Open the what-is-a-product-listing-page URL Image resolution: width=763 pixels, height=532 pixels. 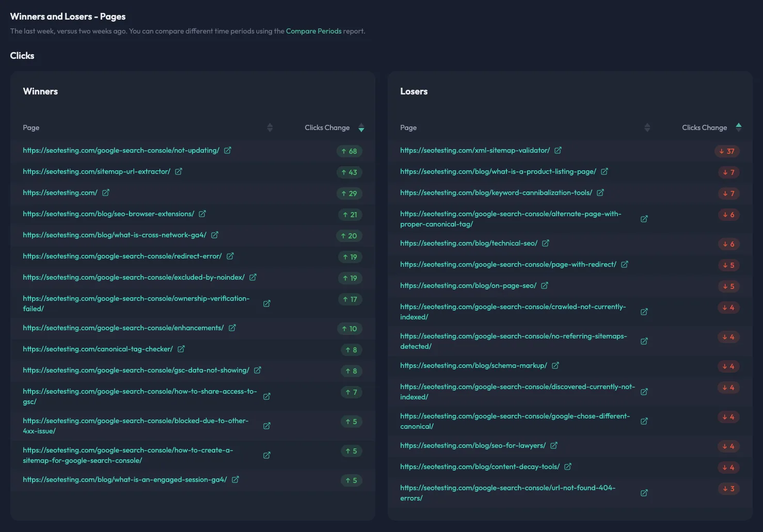point(498,172)
